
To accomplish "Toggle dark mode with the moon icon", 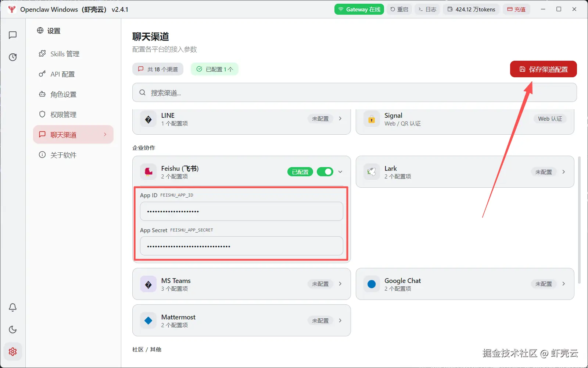I will pos(13,330).
